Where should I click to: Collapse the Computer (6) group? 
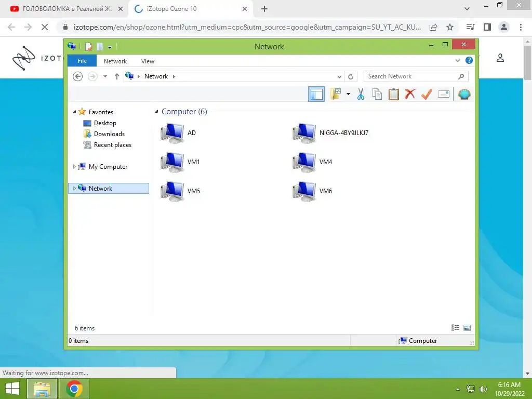156,111
